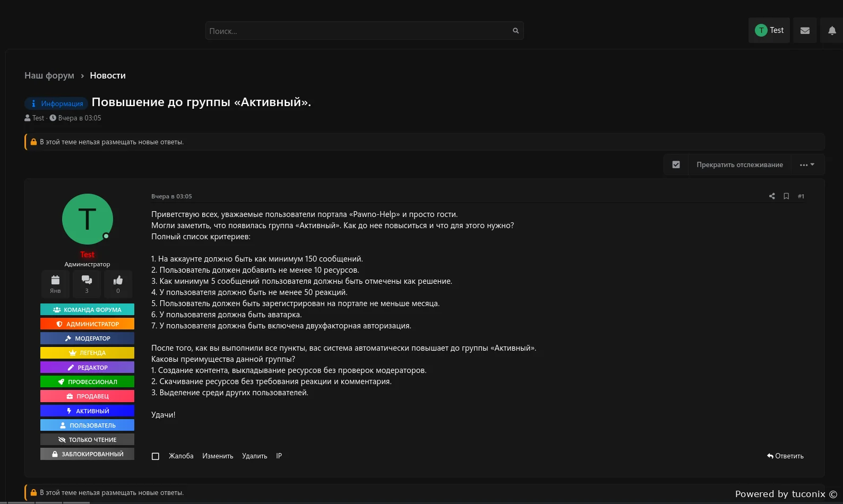843x504 pixels.
Task: Toggle the mark-read checkmark button
Action: [x=676, y=164]
